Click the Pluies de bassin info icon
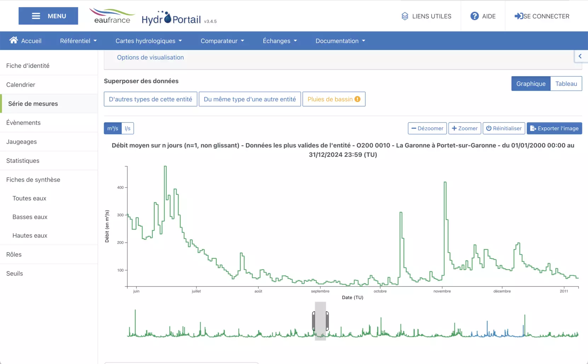588x364 pixels. coord(358,99)
